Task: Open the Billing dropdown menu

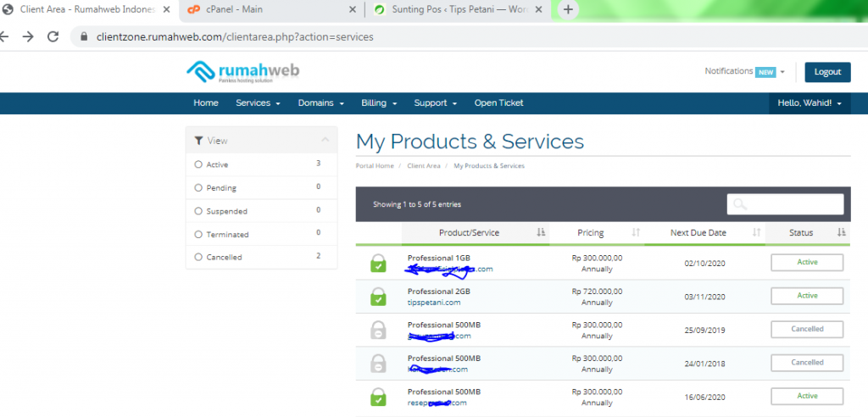Action: (x=379, y=103)
